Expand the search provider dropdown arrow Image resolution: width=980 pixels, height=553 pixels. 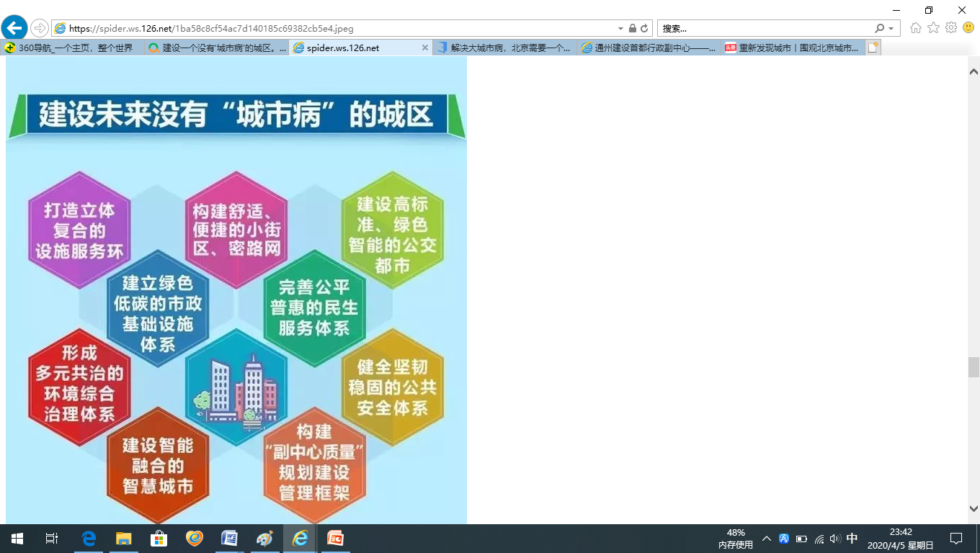click(891, 28)
